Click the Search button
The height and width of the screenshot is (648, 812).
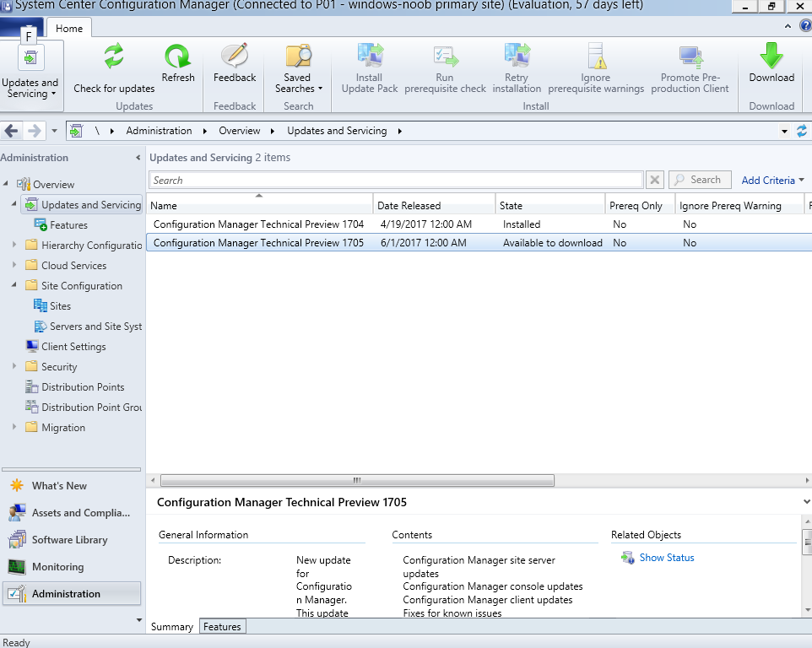coord(700,180)
